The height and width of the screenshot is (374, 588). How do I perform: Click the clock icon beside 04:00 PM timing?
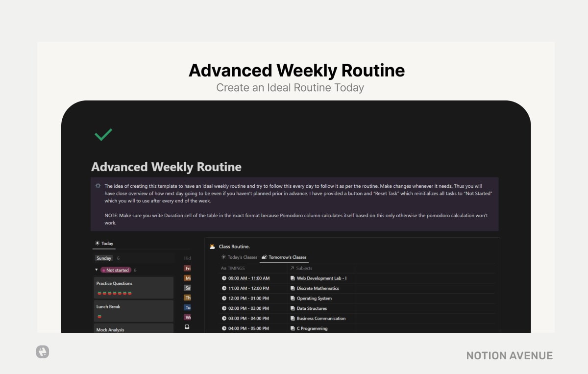pyautogui.click(x=224, y=328)
